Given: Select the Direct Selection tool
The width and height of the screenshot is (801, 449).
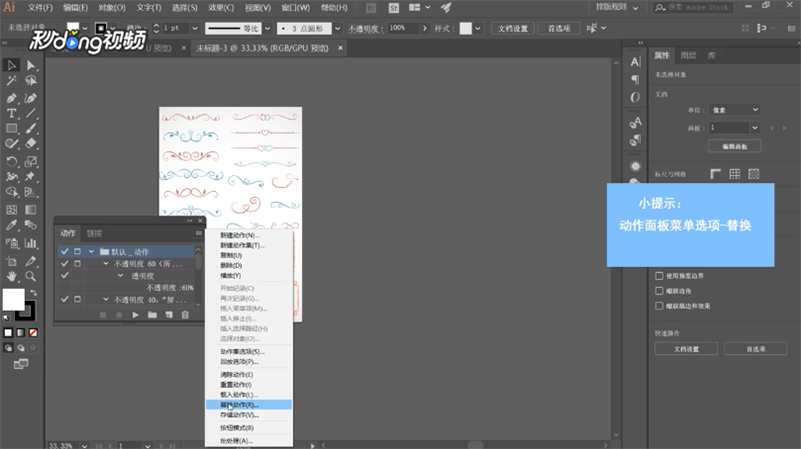Looking at the screenshot, I should (31, 65).
